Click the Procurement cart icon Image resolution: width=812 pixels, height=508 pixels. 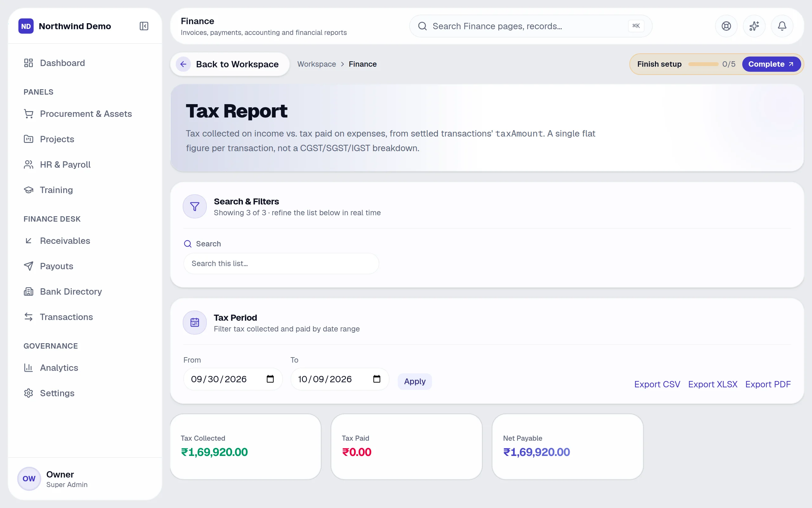tap(29, 114)
